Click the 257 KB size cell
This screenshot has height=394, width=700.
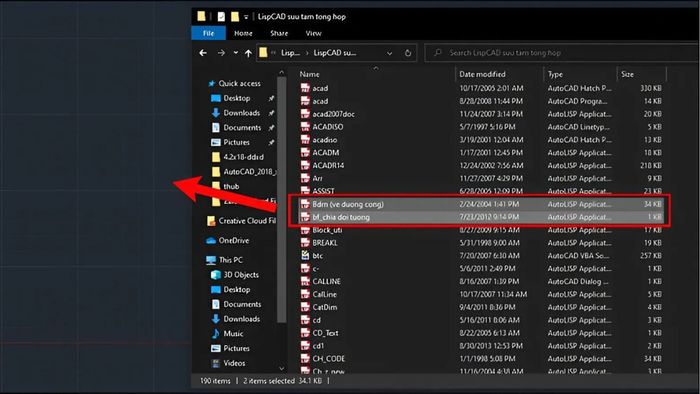(x=650, y=256)
